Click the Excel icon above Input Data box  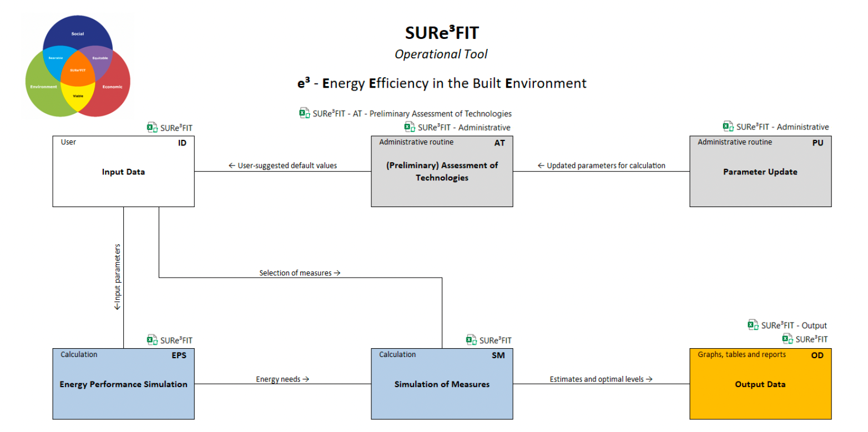click(x=152, y=127)
